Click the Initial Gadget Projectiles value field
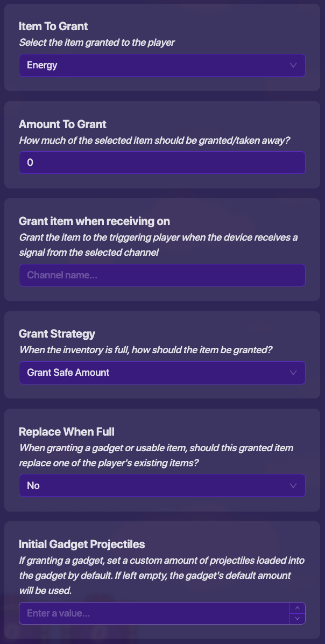Screen dimensions: 325x644 click(x=153, y=613)
